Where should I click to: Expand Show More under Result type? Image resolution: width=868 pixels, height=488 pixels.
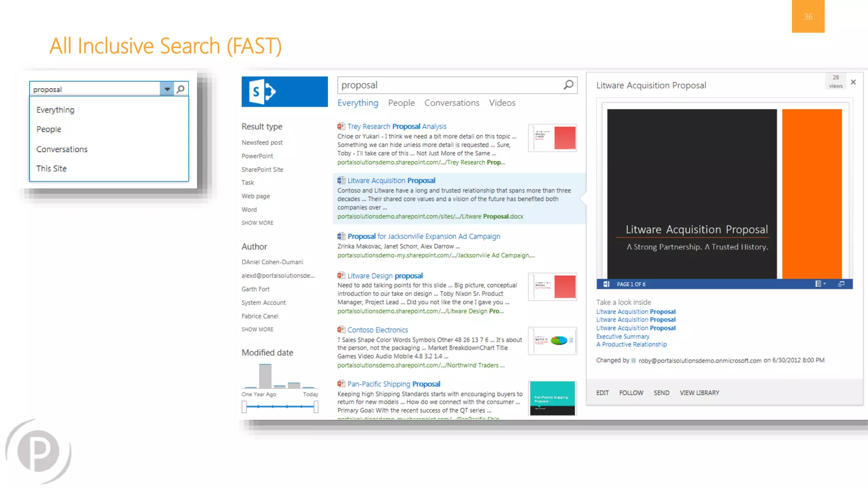tap(257, 223)
